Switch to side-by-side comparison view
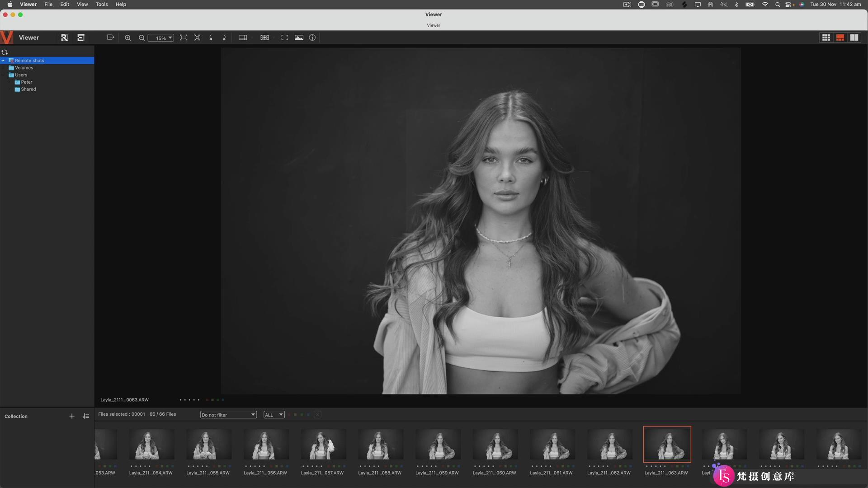868x488 pixels. pos(854,38)
